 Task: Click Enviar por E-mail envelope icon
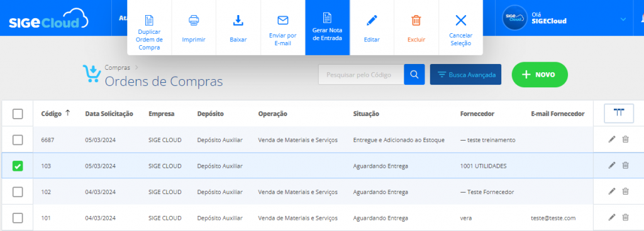pyautogui.click(x=283, y=20)
